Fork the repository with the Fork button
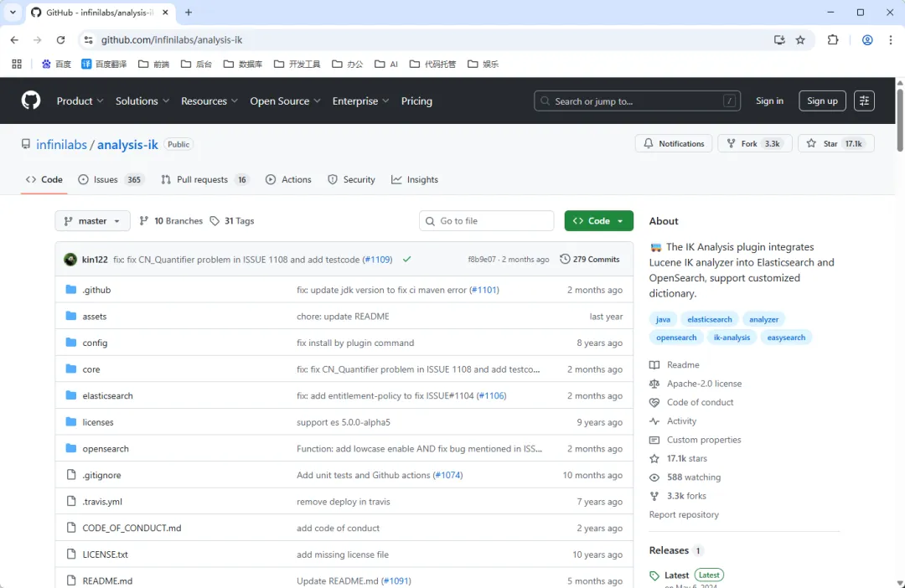Image resolution: width=905 pixels, height=588 pixels. click(x=755, y=144)
